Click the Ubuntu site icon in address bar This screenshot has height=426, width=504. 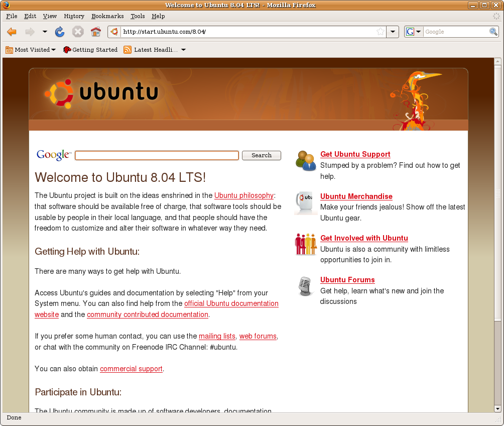pos(114,32)
